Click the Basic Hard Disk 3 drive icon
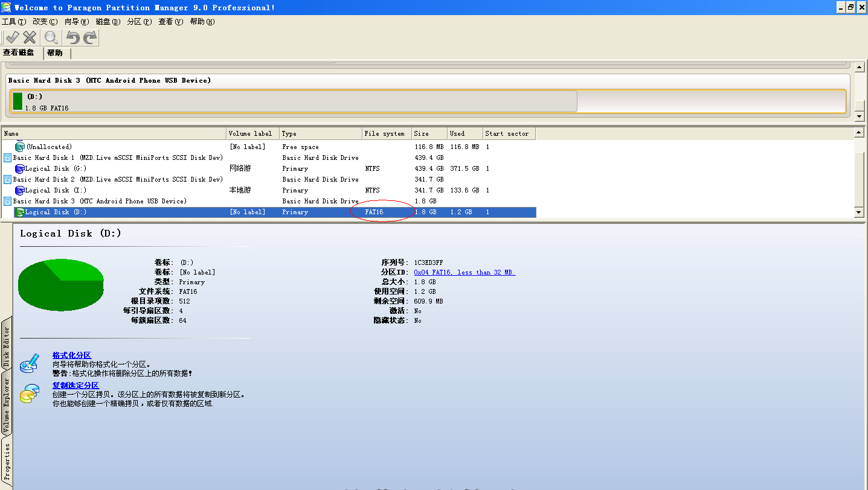The image size is (868, 490). click(7, 201)
